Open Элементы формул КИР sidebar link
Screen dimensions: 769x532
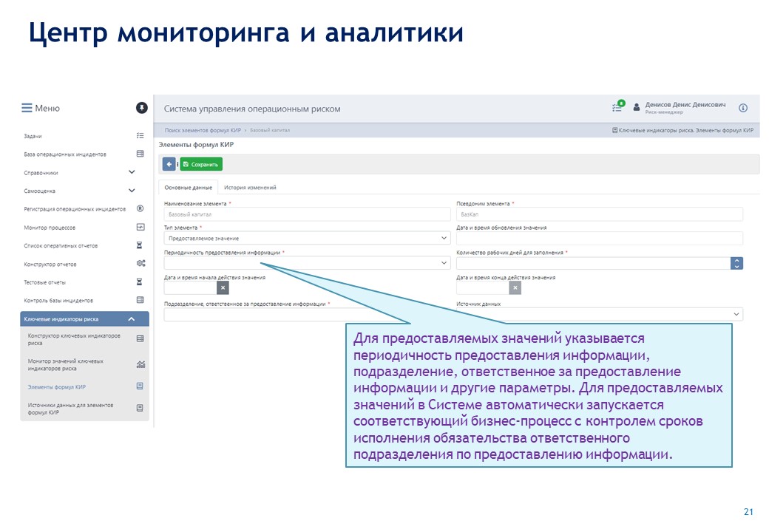(57, 387)
